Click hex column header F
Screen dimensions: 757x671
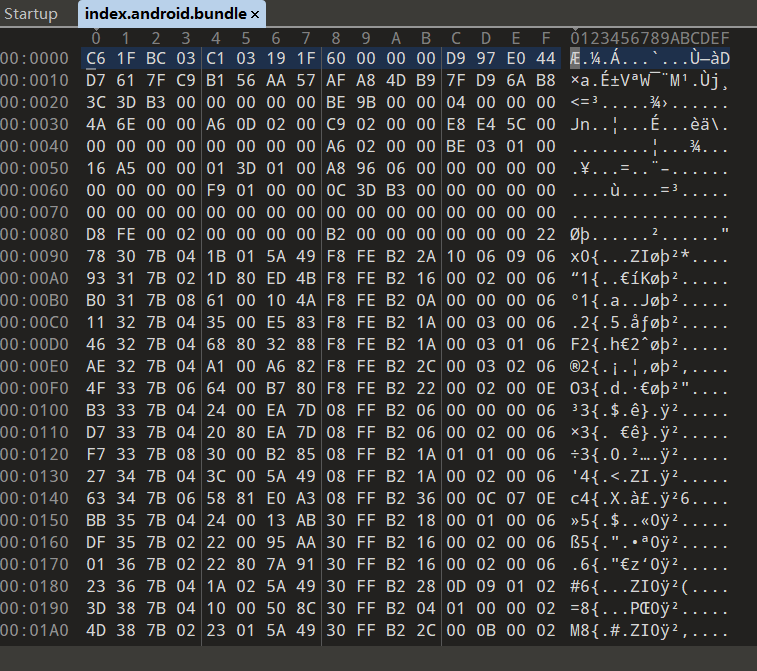[546, 38]
